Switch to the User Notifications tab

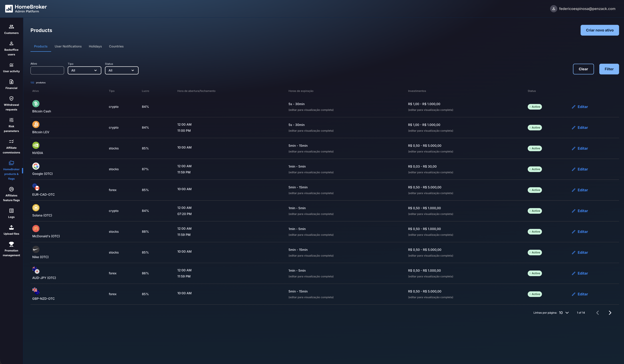68,47
